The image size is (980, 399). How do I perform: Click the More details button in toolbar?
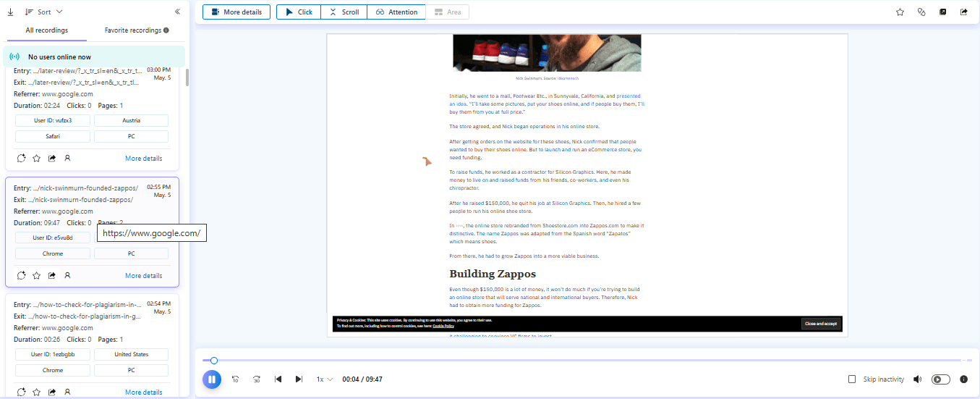coord(237,12)
